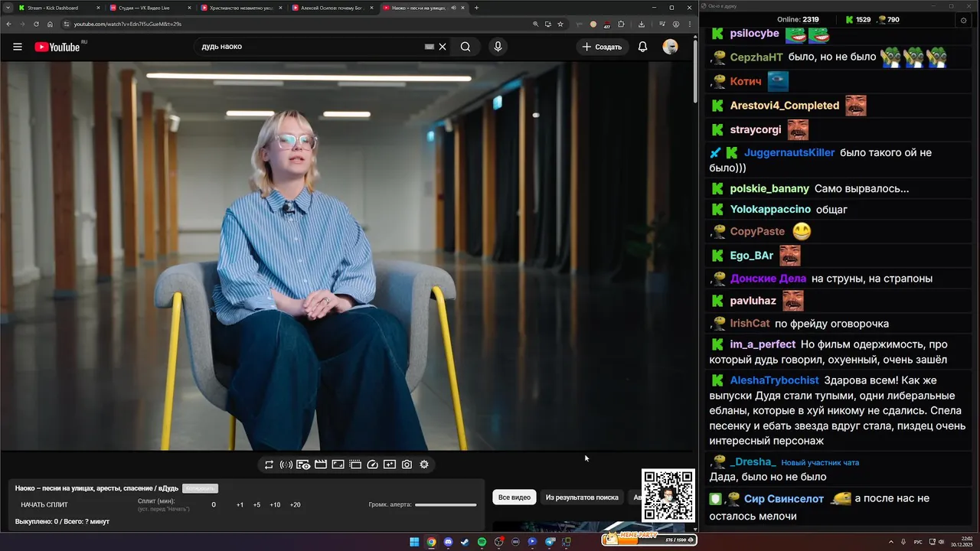Image resolution: width=980 pixels, height=551 pixels.
Task: Open Discord from the taskbar
Action: pyautogui.click(x=448, y=542)
